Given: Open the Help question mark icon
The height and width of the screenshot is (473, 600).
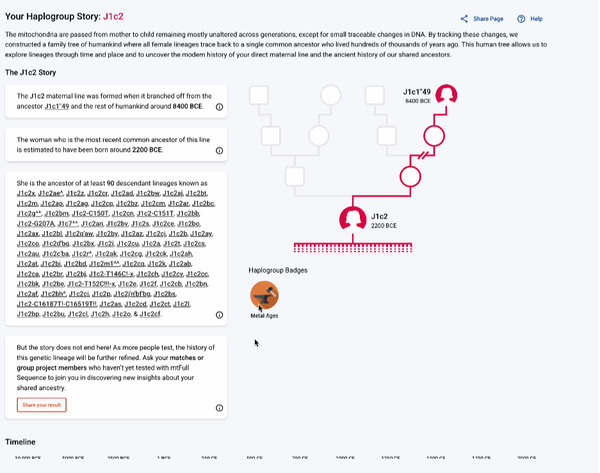Looking at the screenshot, I should (x=521, y=19).
